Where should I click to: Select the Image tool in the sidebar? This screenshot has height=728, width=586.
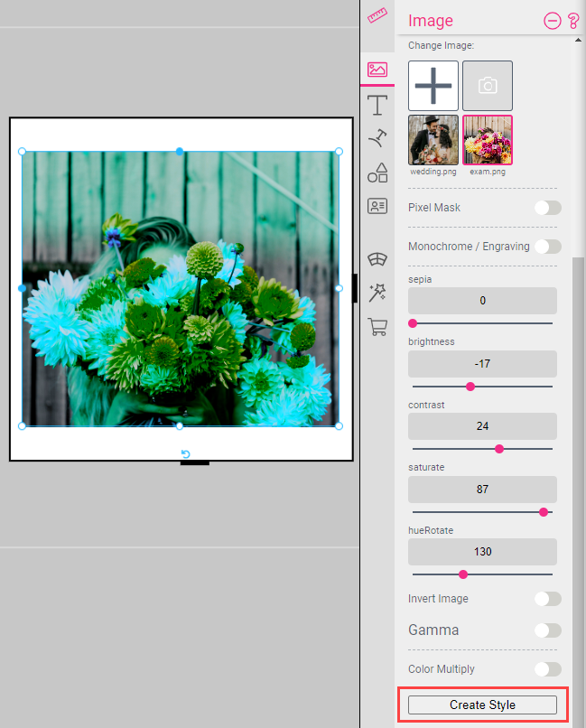point(377,70)
